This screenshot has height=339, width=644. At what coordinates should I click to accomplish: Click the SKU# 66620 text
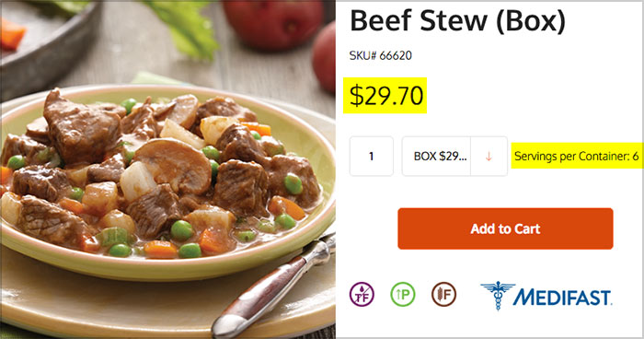(380, 55)
